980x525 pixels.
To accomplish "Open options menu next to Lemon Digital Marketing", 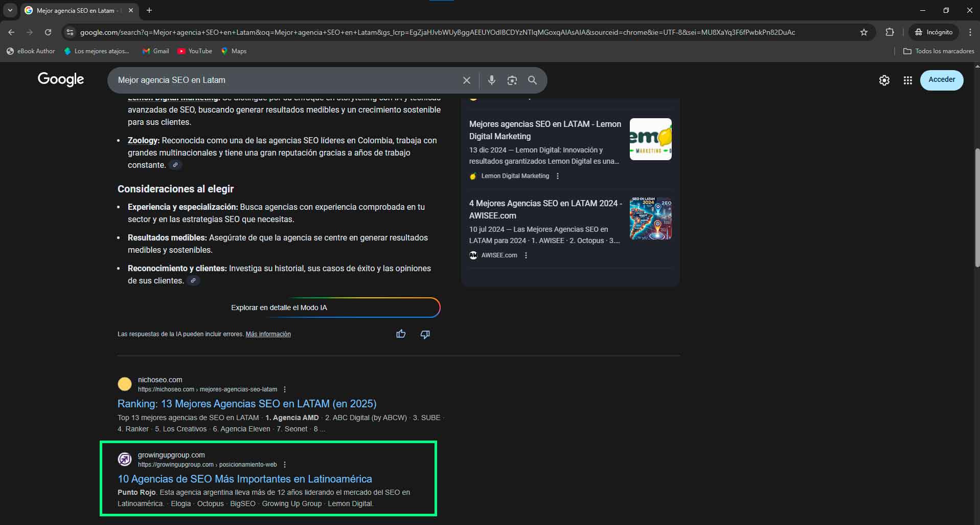I will [x=558, y=176].
